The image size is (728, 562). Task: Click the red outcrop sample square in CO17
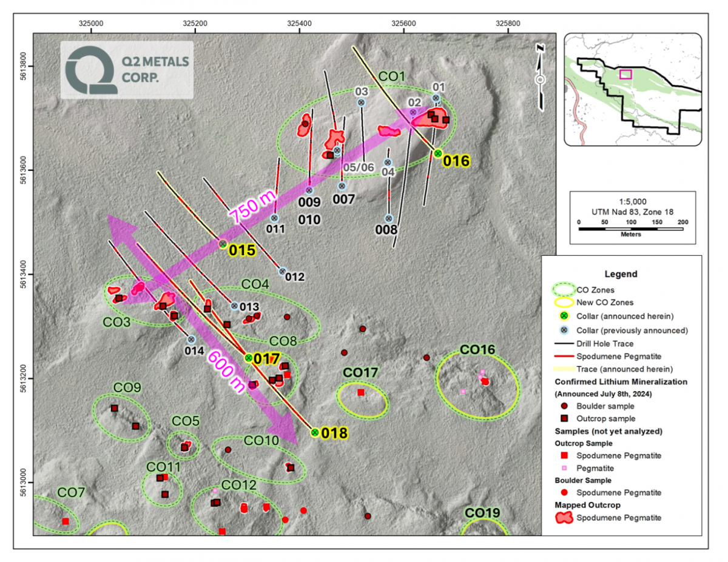tap(361, 392)
